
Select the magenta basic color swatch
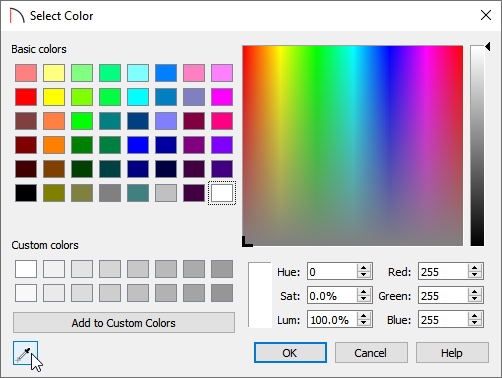point(222,97)
